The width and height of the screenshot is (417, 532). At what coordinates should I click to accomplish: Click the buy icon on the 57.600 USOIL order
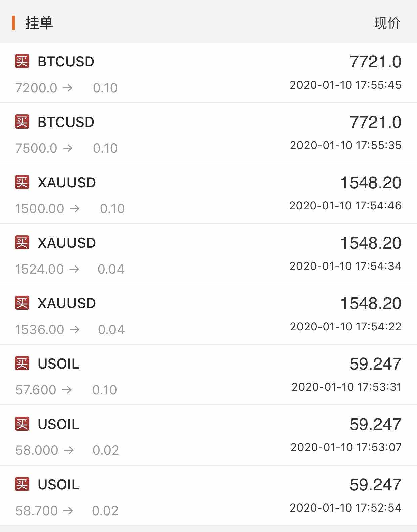(22, 364)
